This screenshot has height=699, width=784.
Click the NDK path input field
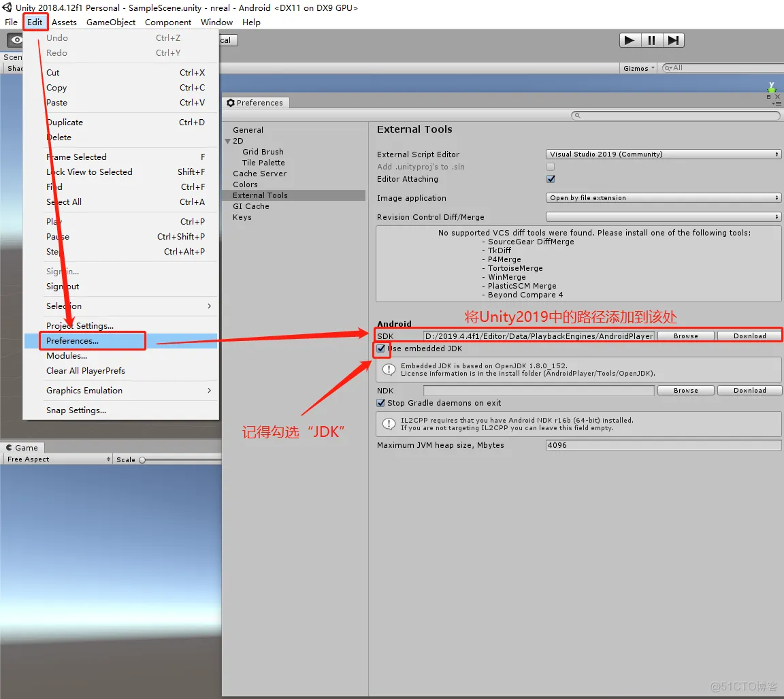click(x=538, y=391)
